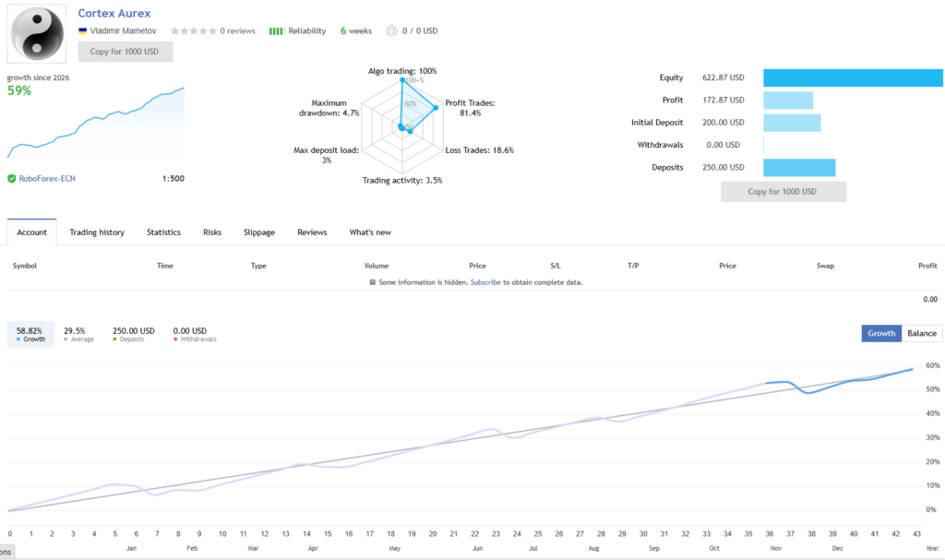Click Algo trading: 100% label
The image size is (945, 560).
(x=402, y=71)
